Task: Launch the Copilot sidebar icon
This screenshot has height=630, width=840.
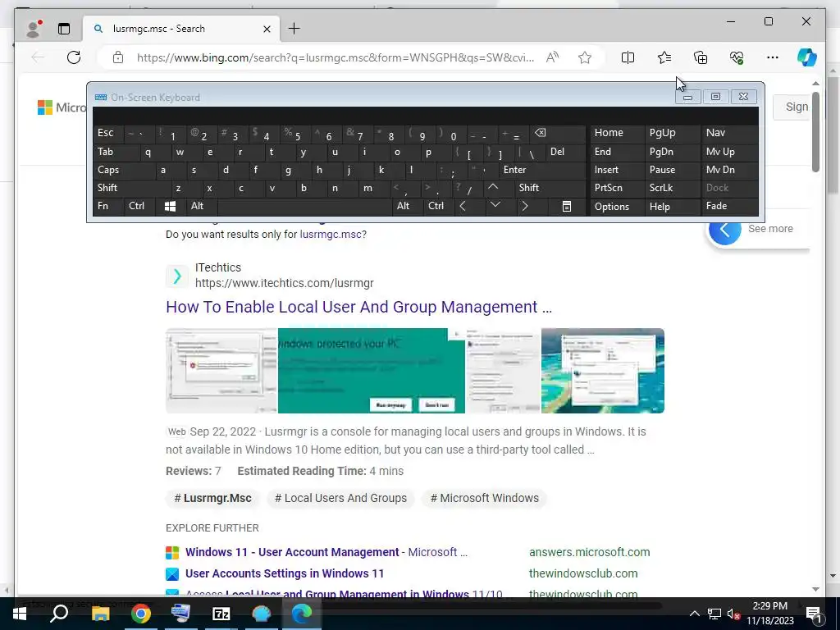Action: click(807, 57)
